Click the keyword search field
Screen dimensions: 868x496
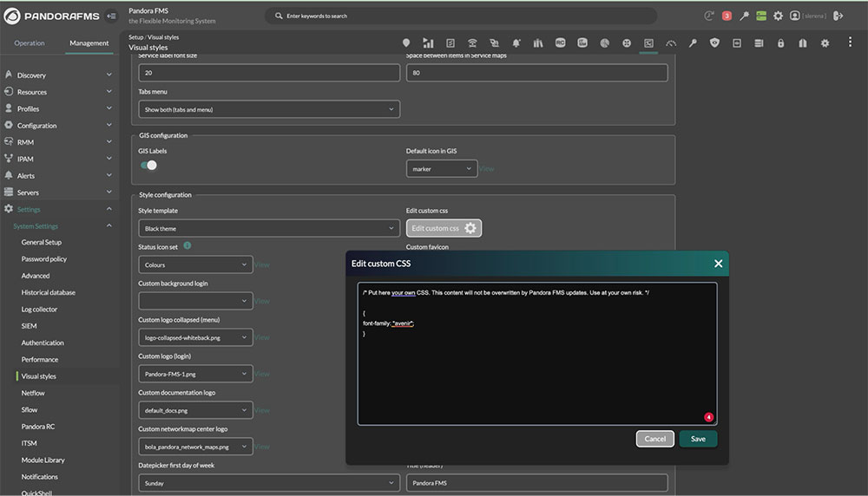pyautogui.click(x=461, y=16)
